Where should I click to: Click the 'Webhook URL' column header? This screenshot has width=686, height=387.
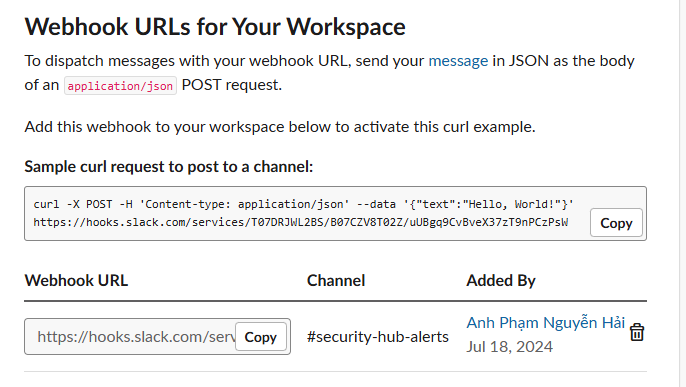point(76,280)
